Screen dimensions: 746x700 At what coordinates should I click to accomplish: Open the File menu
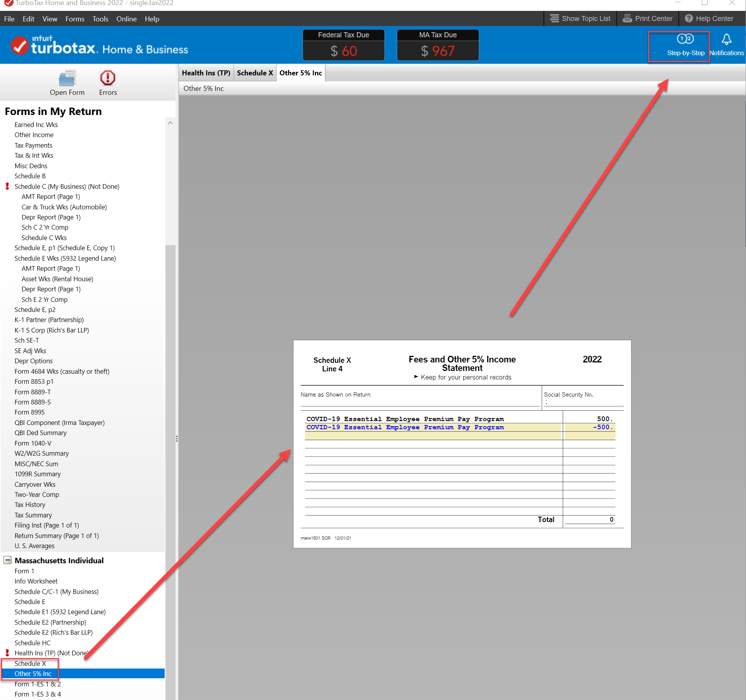click(x=9, y=19)
